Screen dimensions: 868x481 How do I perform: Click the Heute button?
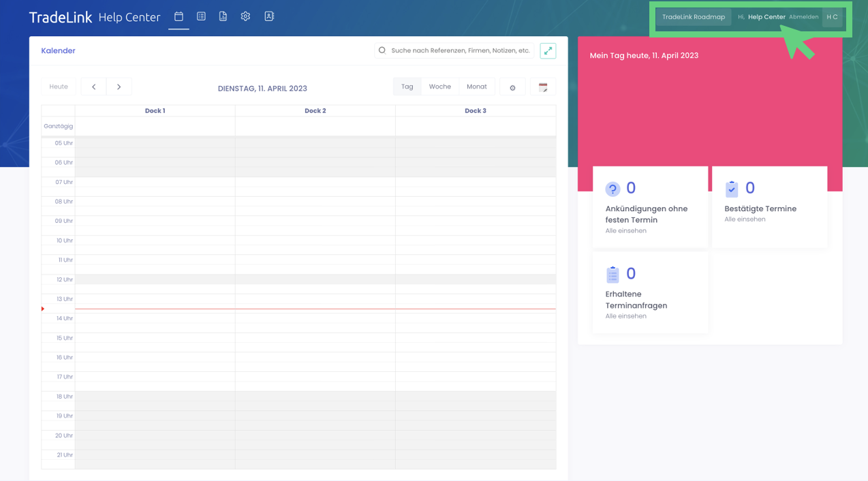[x=59, y=87]
